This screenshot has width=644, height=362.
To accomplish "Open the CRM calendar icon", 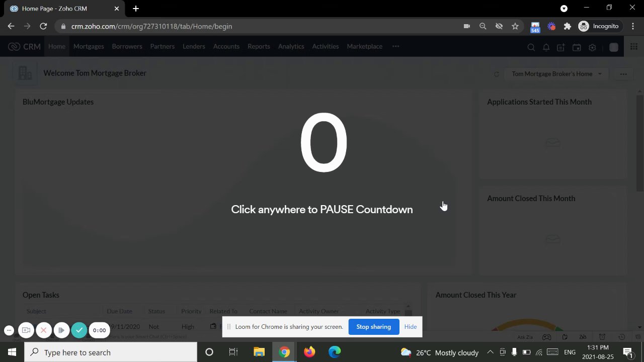I will click(x=577, y=47).
